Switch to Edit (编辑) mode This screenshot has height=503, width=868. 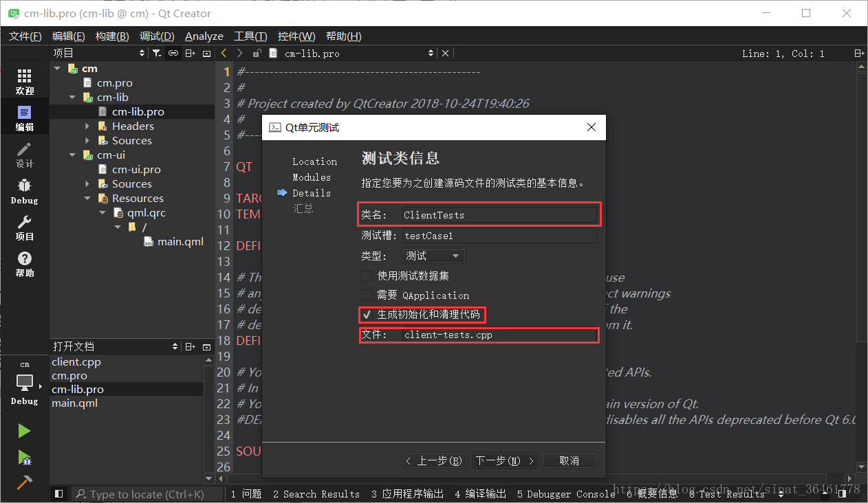click(24, 118)
